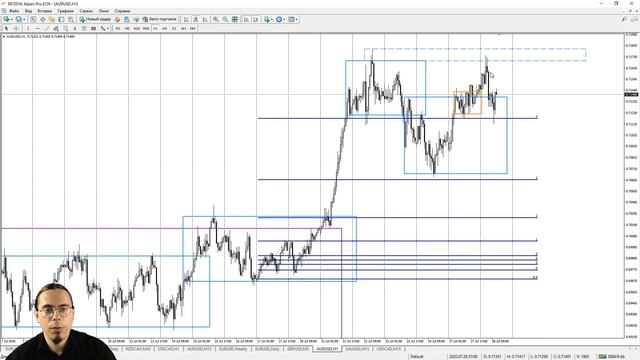Switch to D1 timeframe
The width and height of the screenshot is (640, 360).
[174, 28]
